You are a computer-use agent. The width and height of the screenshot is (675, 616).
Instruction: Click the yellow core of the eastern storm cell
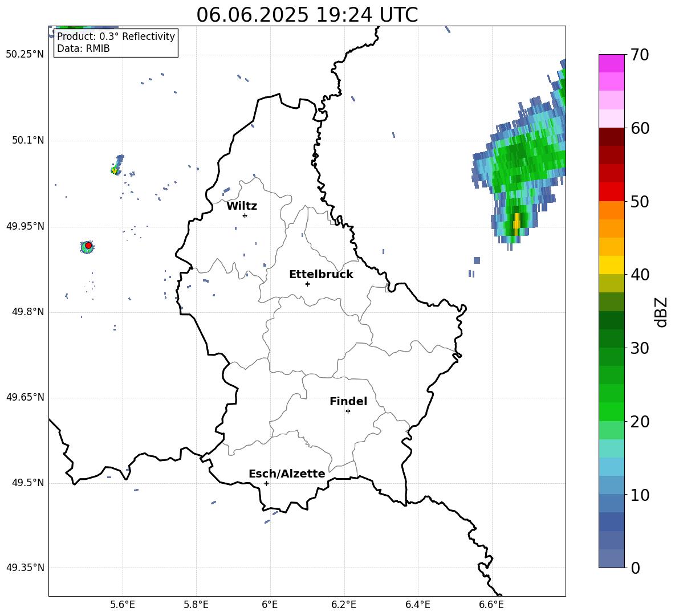click(517, 222)
